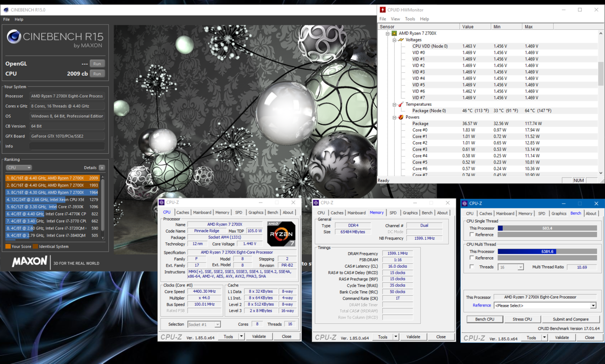The height and width of the screenshot is (364, 605).
Task: Click the CPU-Z Memory window title icon
Action: [316, 203]
